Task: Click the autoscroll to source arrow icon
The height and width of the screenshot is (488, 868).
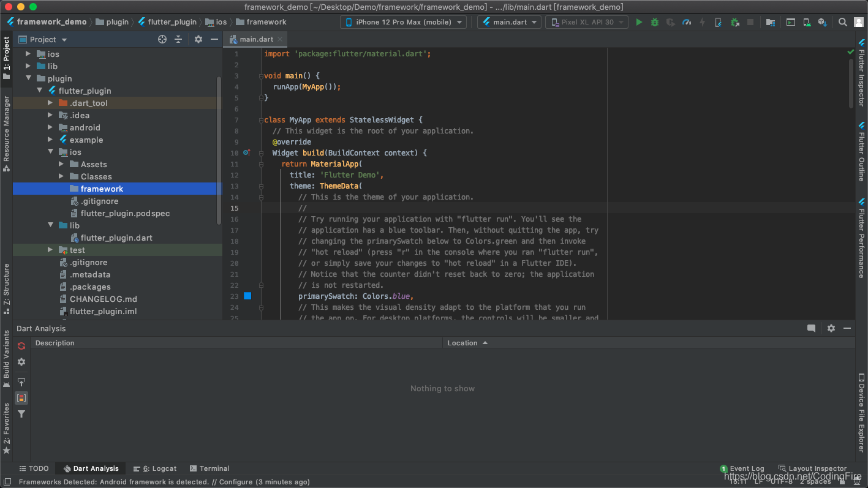Action: pyautogui.click(x=21, y=382)
